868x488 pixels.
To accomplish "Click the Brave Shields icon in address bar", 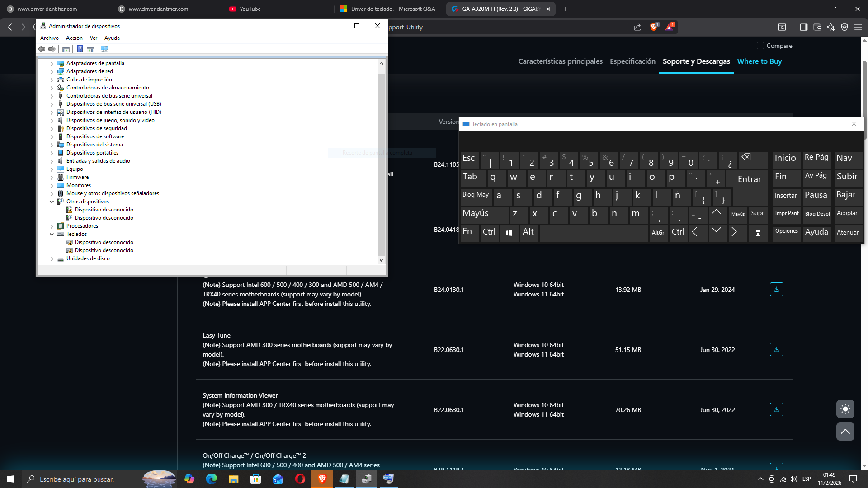I will [654, 27].
